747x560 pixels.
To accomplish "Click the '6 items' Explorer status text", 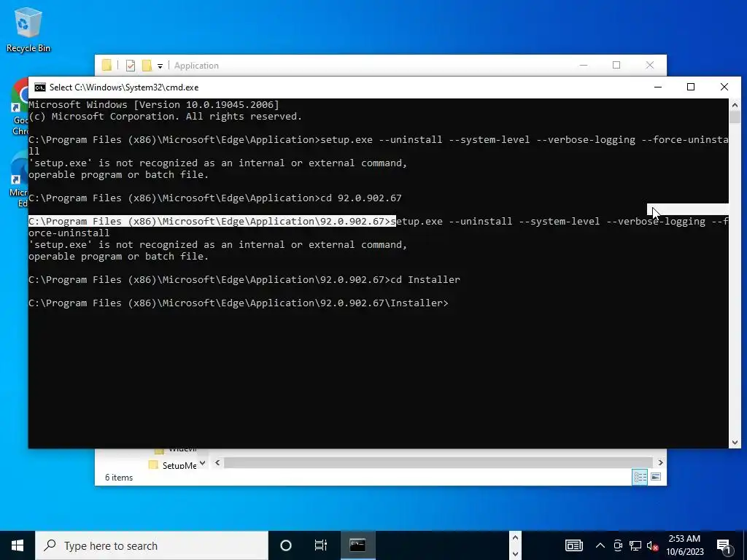I will tap(119, 477).
